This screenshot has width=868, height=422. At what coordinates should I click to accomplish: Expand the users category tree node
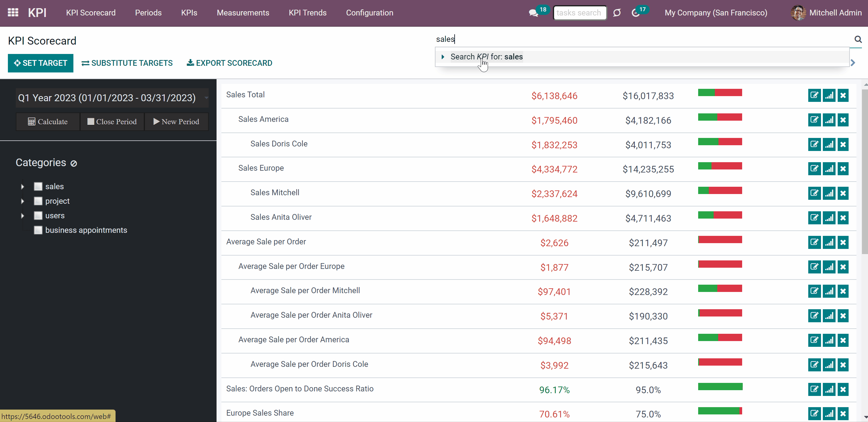pos(22,216)
